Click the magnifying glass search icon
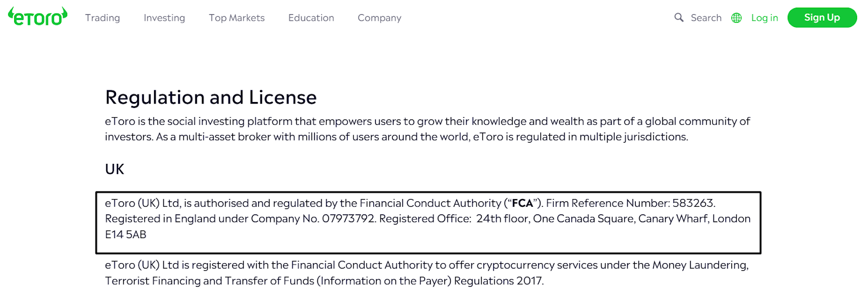Screen dimensions: 868x293 (x=679, y=17)
